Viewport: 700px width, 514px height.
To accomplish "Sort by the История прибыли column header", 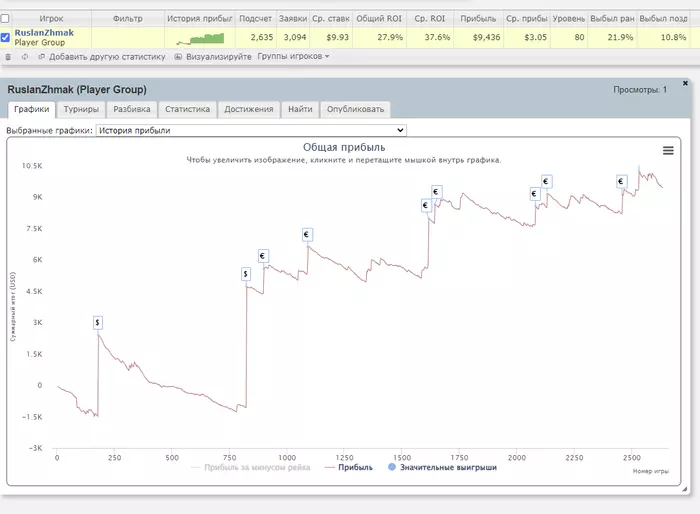I will [200, 19].
